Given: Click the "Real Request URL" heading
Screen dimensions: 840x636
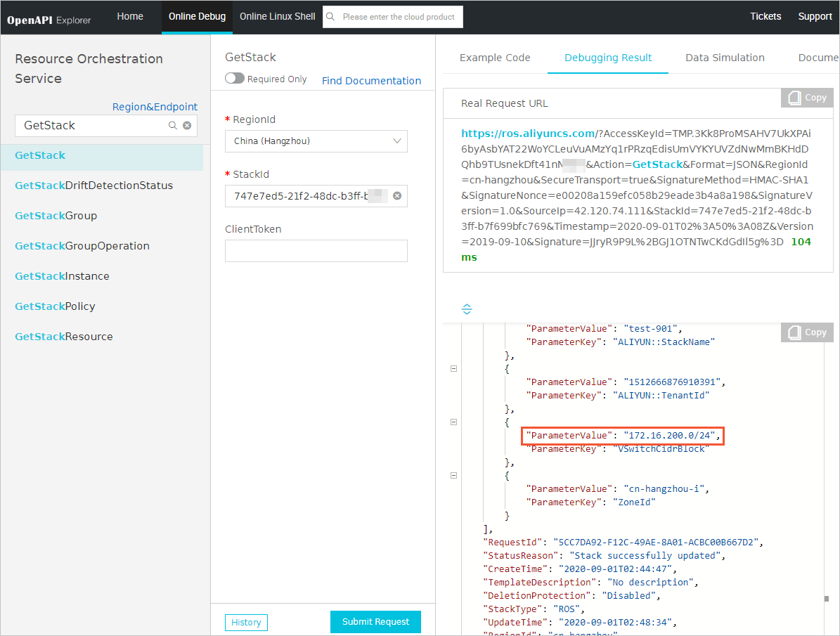Looking at the screenshot, I should pyautogui.click(x=504, y=103).
